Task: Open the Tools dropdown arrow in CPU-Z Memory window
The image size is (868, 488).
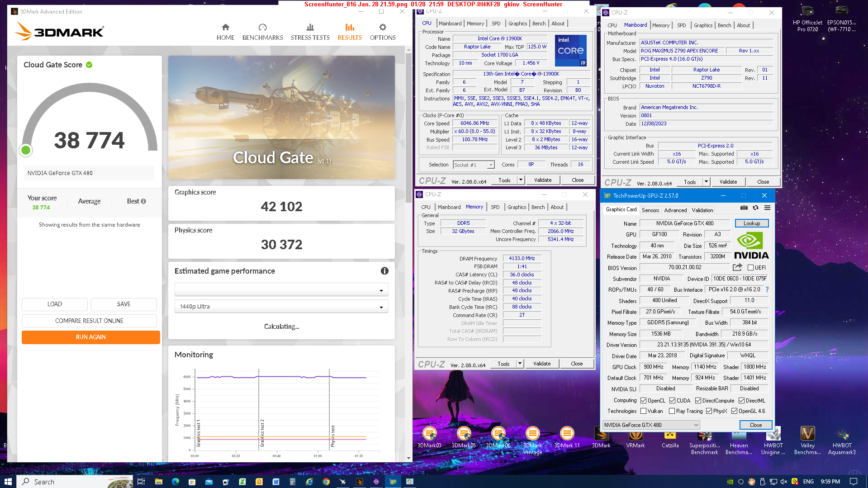Action: (520, 364)
